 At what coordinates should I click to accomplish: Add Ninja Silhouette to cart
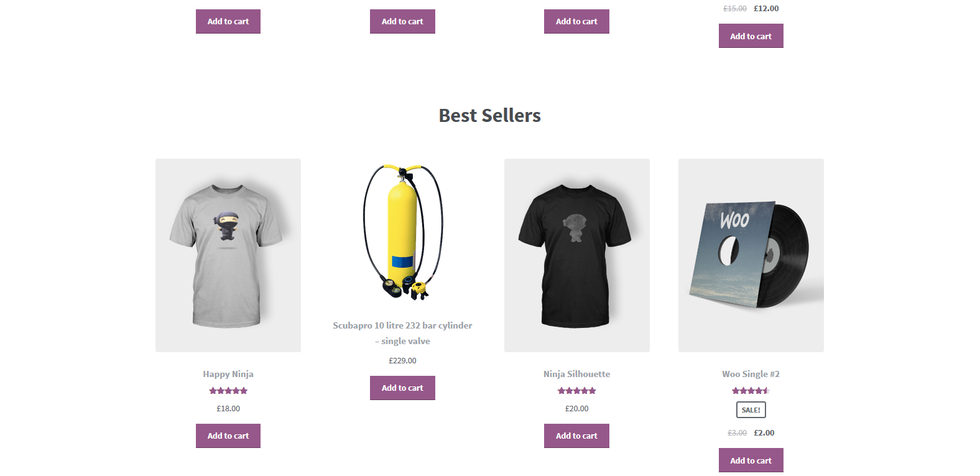pyautogui.click(x=576, y=436)
